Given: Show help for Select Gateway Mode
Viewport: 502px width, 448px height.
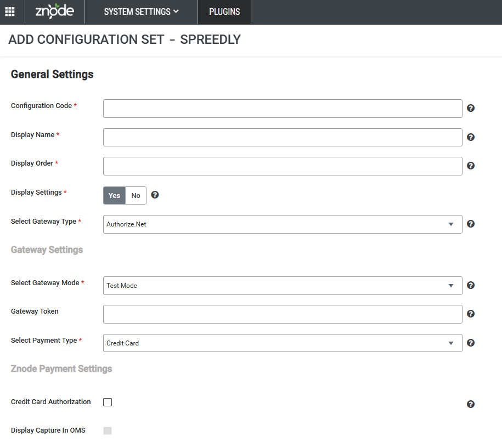Looking at the screenshot, I should coord(470,286).
